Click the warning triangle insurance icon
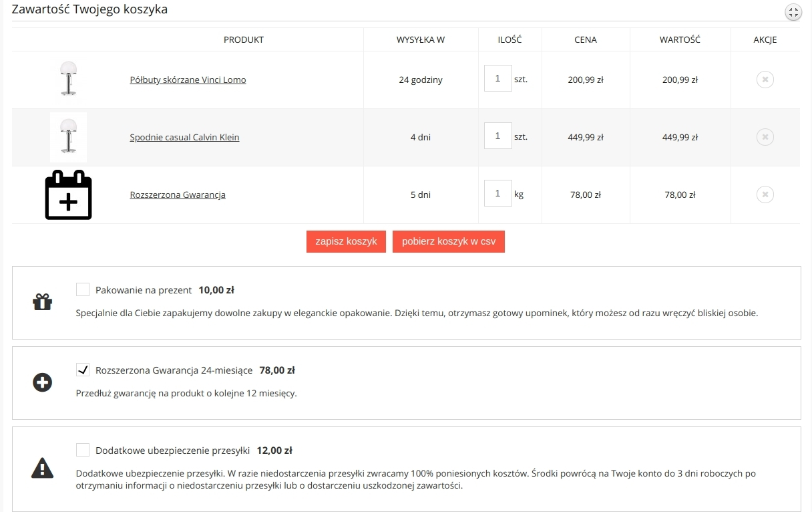The image size is (812, 512). [42, 468]
